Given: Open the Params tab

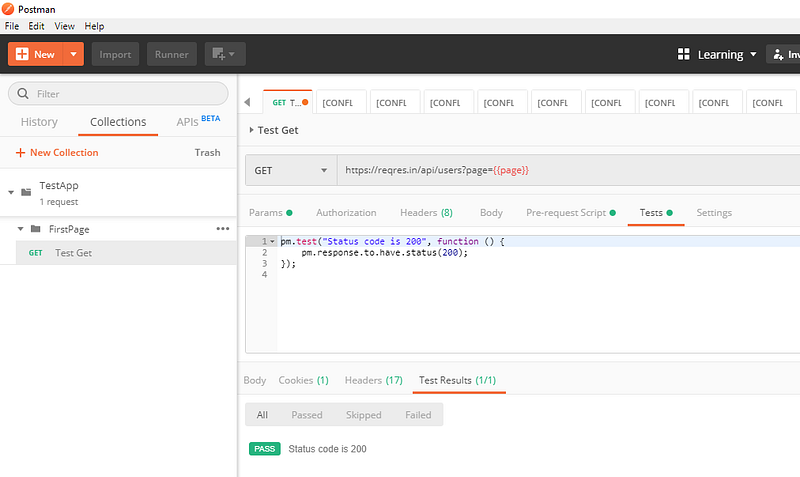Looking at the screenshot, I should tap(270, 213).
